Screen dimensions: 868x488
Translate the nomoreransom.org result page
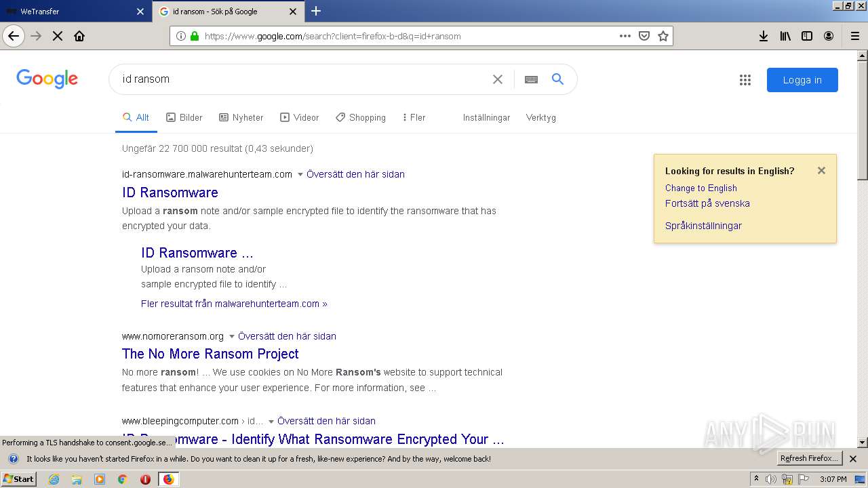point(287,336)
